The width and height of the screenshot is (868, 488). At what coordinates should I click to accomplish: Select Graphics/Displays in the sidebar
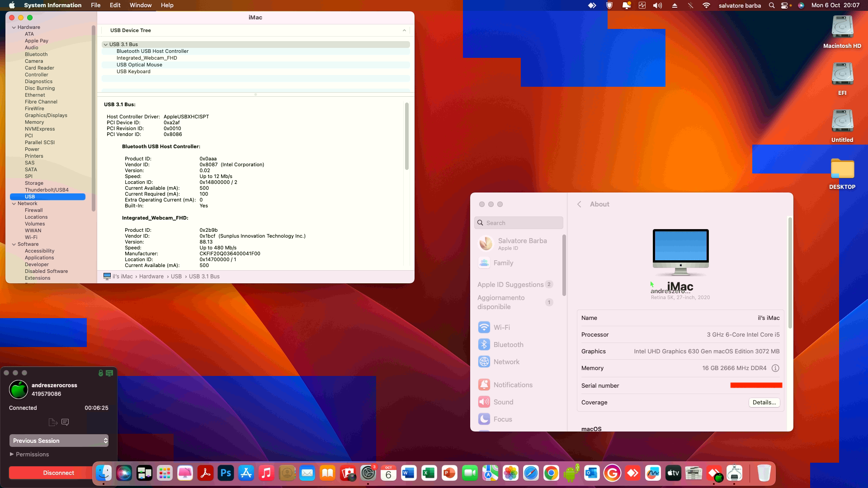point(46,115)
